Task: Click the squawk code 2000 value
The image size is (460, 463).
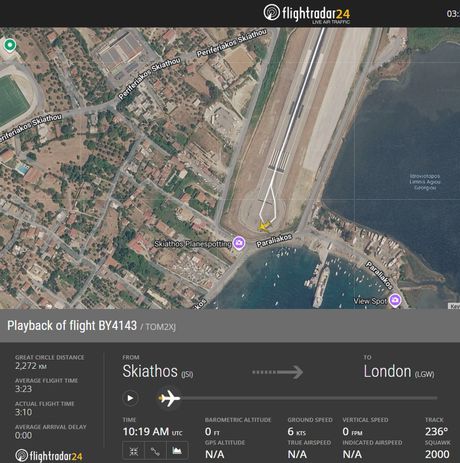Action: click(x=437, y=454)
